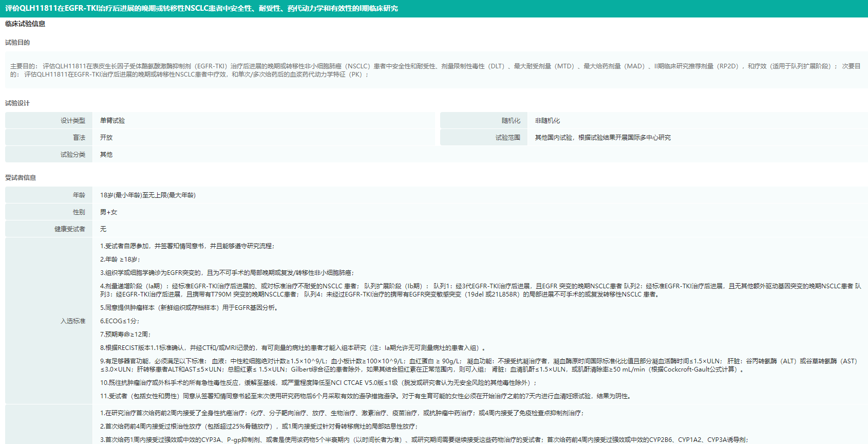Screen dimensions: 868x444
Task: Select the 临床试验信息 section heading
Action: coord(25,24)
